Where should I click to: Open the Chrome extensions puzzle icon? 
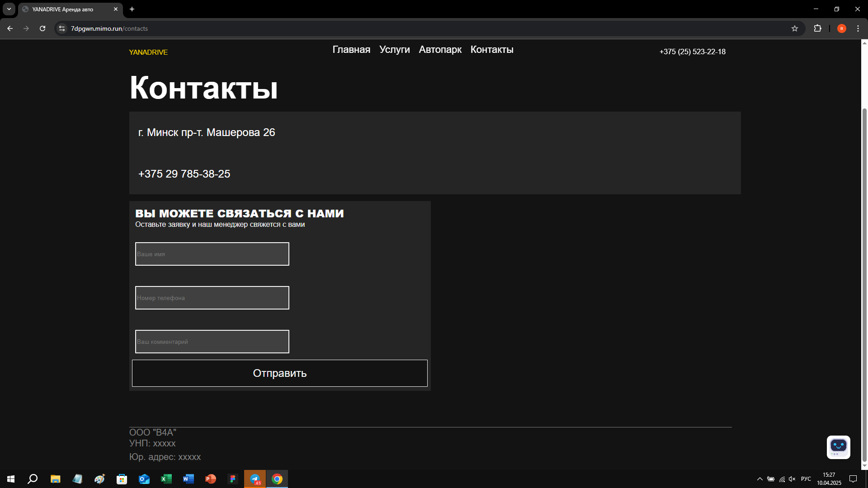tap(817, 28)
